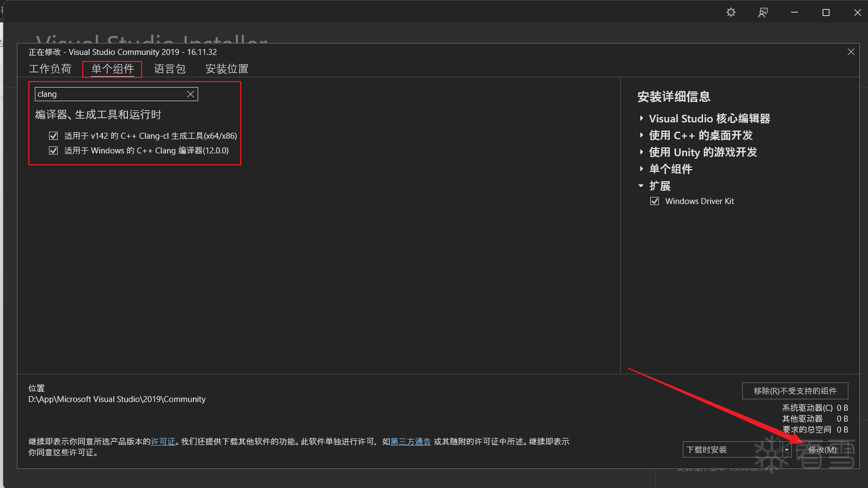This screenshot has height=488, width=868.
Task: Click the install path D:\App\Microsoft Visual Studio text
Action: tap(117, 399)
